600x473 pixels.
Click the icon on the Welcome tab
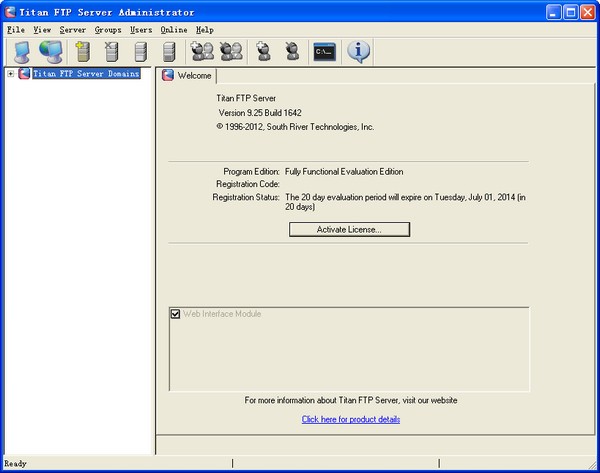point(168,75)
